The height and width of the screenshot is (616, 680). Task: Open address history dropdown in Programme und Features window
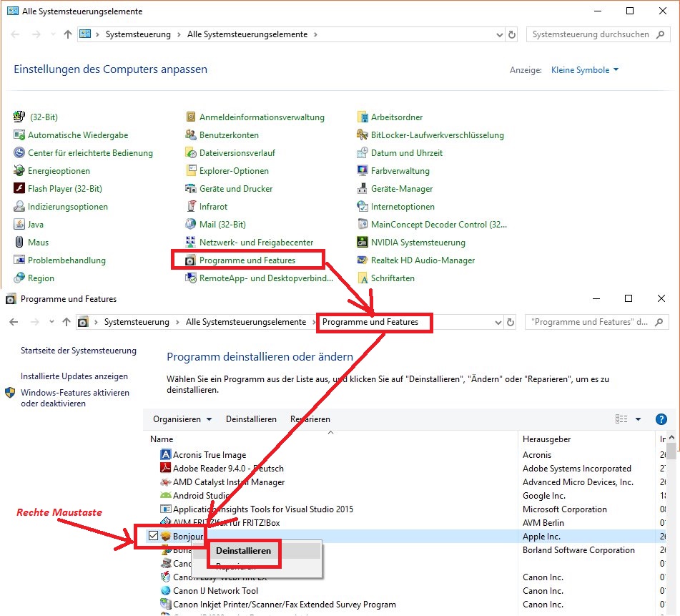pos(498,323)
